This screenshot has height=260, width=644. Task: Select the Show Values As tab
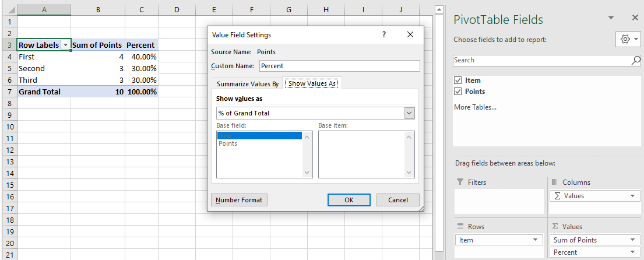coord(312,83)
